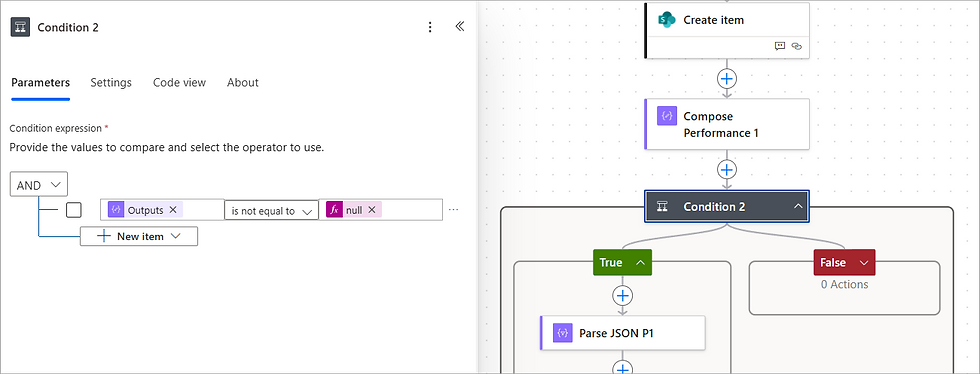Remove the Outputs token with its X
The width and height of the screenshot is (980, 374).
click(173, 210)
